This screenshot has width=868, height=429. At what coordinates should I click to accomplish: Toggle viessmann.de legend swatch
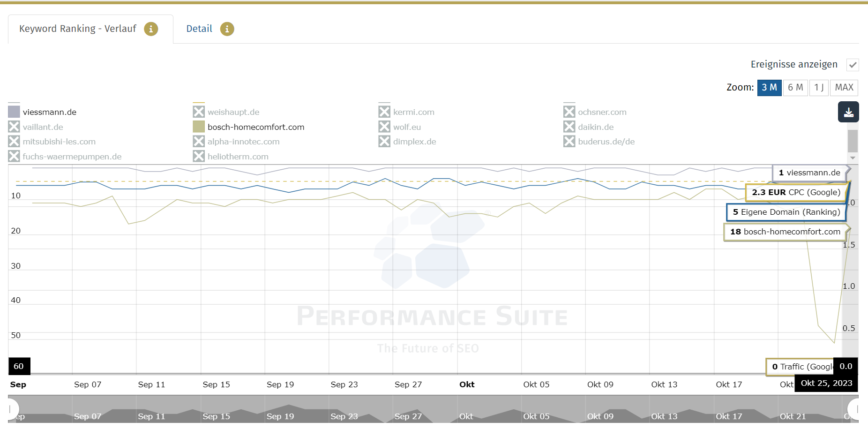[14, 112]
